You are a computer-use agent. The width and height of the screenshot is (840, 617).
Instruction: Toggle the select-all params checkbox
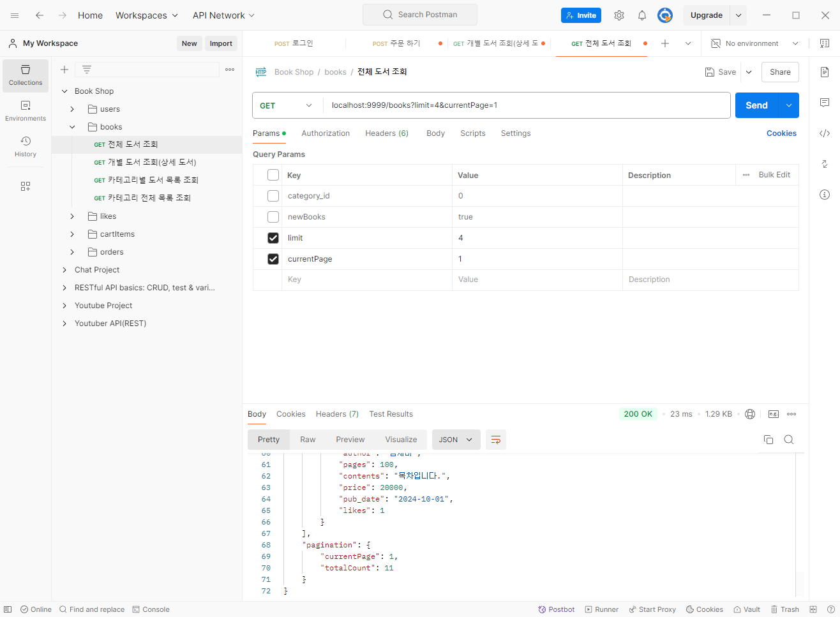click(273, 175)
